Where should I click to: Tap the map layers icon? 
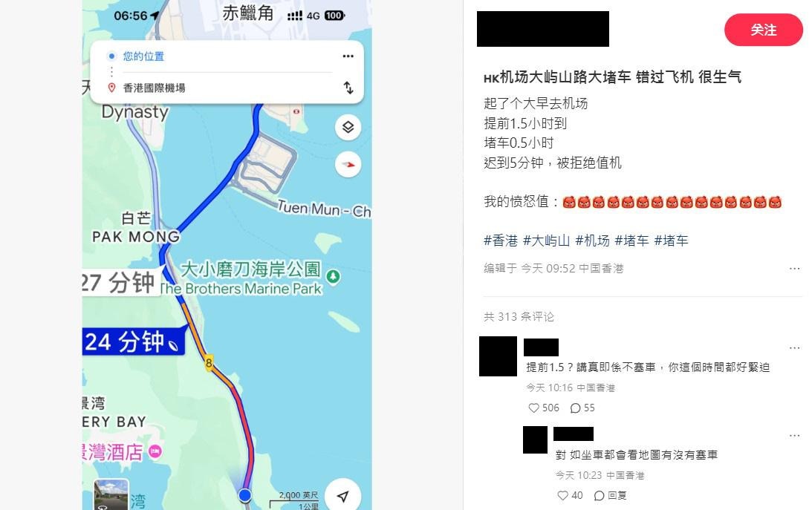coord(348,127)
